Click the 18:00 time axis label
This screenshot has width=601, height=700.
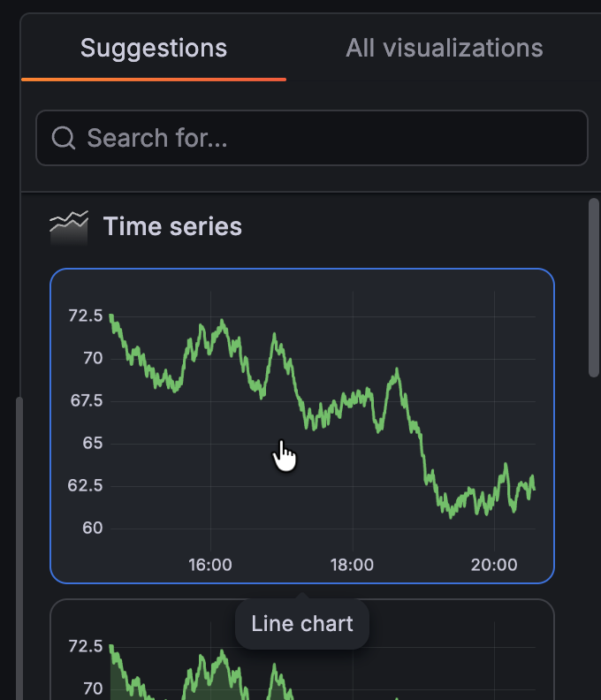[352, 565]
